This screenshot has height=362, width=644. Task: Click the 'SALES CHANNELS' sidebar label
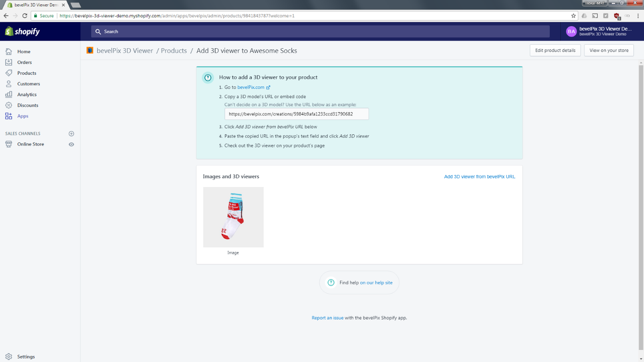23,134
